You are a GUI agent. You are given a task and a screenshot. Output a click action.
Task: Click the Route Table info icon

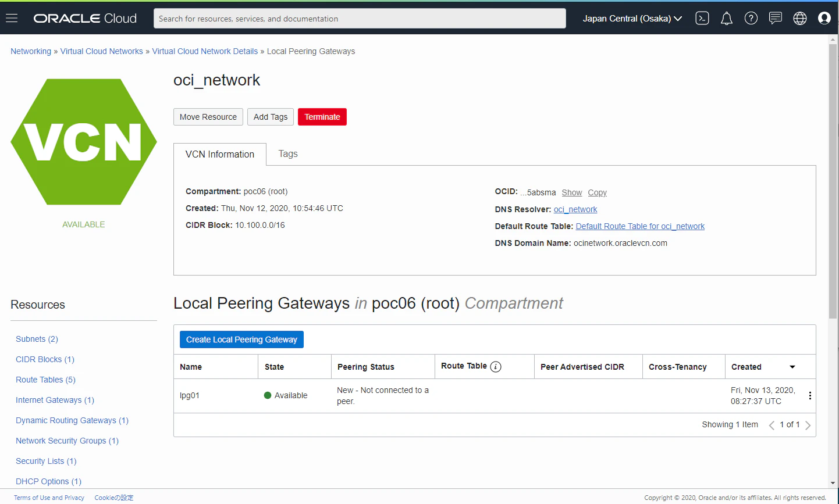pyautogui.click(x=496, y=366)
